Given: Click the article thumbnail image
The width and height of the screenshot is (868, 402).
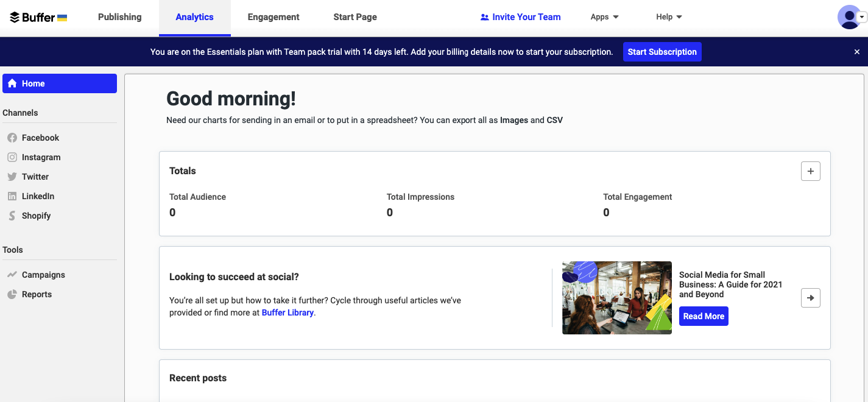Looking at the screenshot, I should pyautogui.click(x=617, y=298).
